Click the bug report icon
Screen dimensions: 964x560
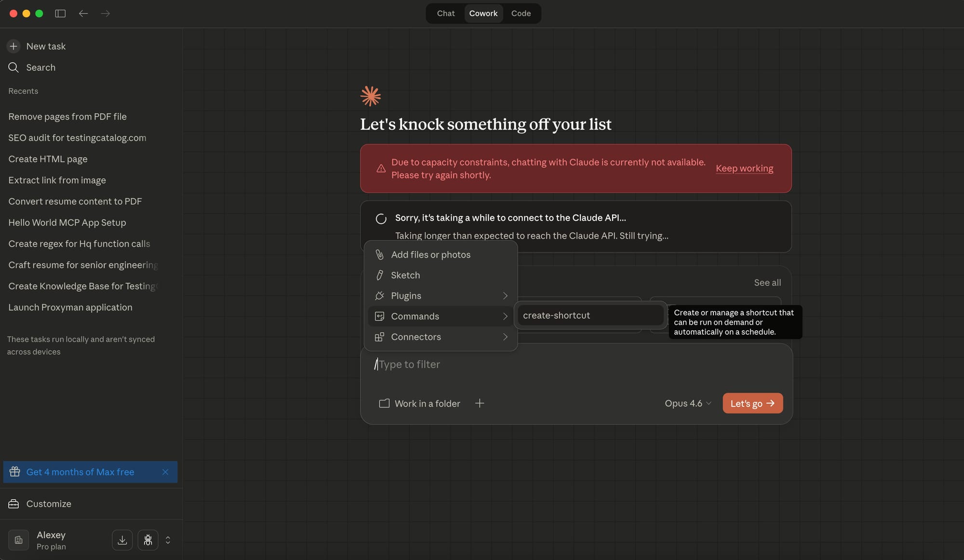click(x=148, y=540)
